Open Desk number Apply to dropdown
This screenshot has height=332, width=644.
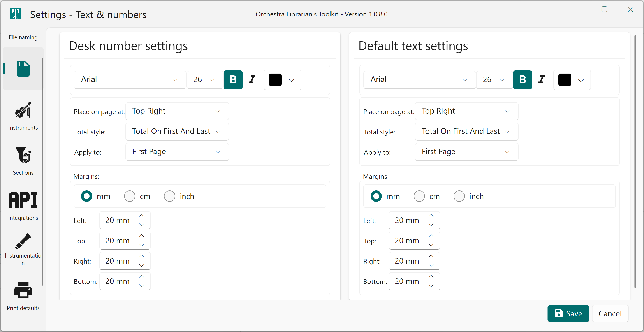[x=177, y=152]
